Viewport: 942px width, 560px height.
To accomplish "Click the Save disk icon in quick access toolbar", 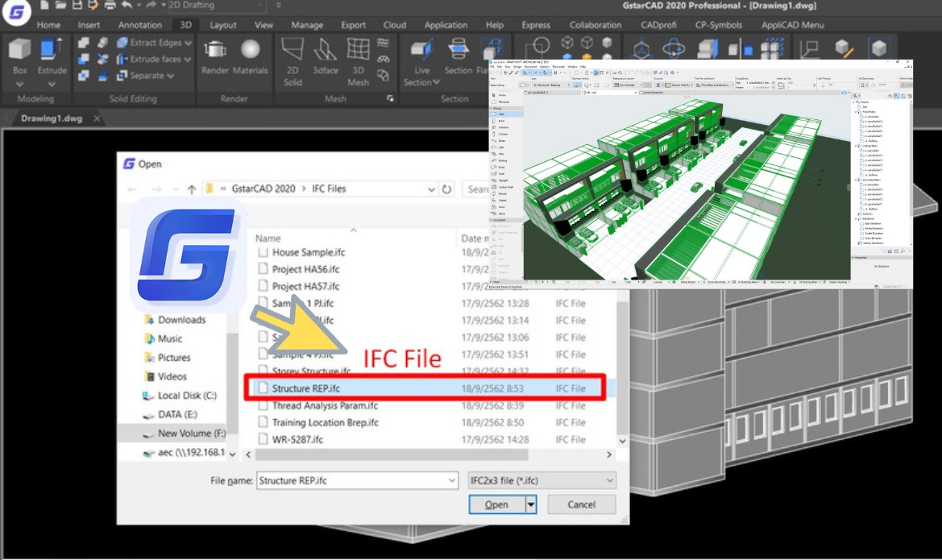I will coord(77,5).
